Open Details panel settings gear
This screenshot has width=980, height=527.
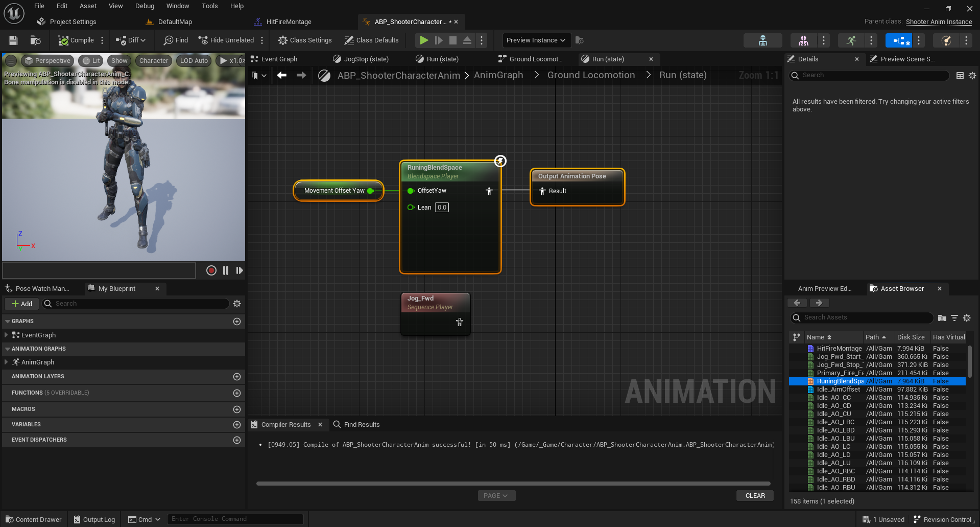point(972,76)
